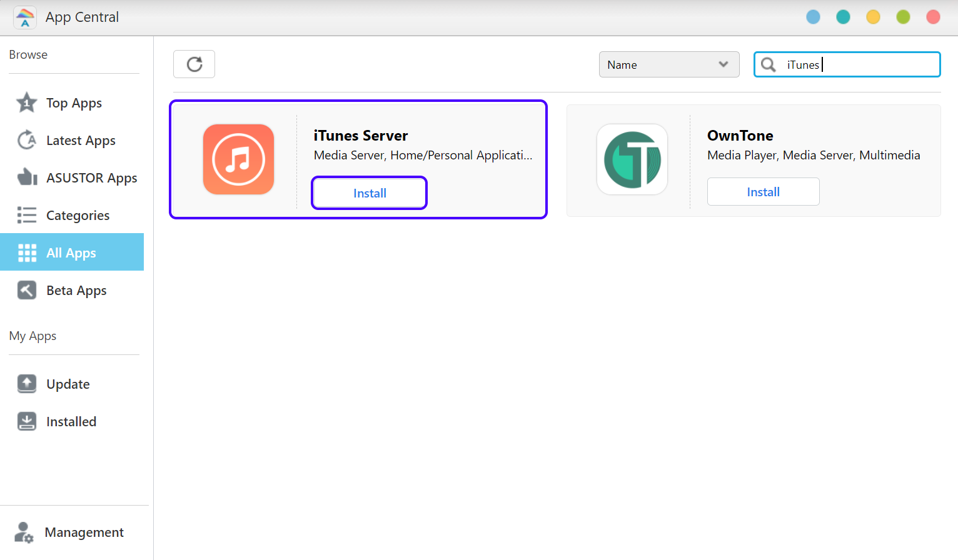The height and width of the screenshot is (560, 958).
Task: Click the Management user-gear icon
Action: click(x=24, y=532)
